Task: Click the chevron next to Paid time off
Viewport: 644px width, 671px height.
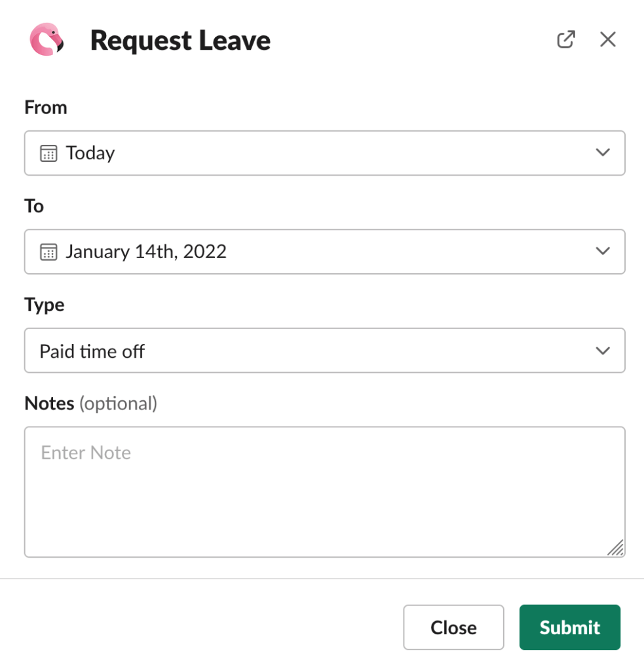Action: [602, 351]
